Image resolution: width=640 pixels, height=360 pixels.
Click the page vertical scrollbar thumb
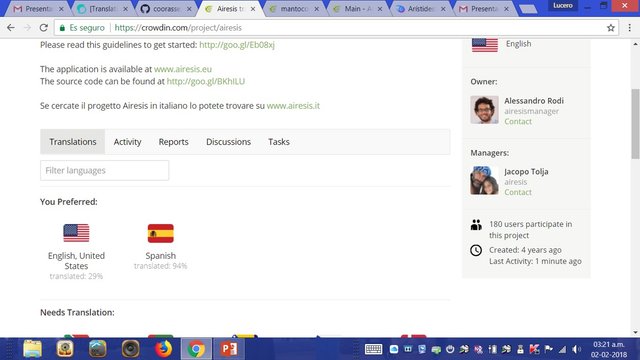[x=636, y=124]
